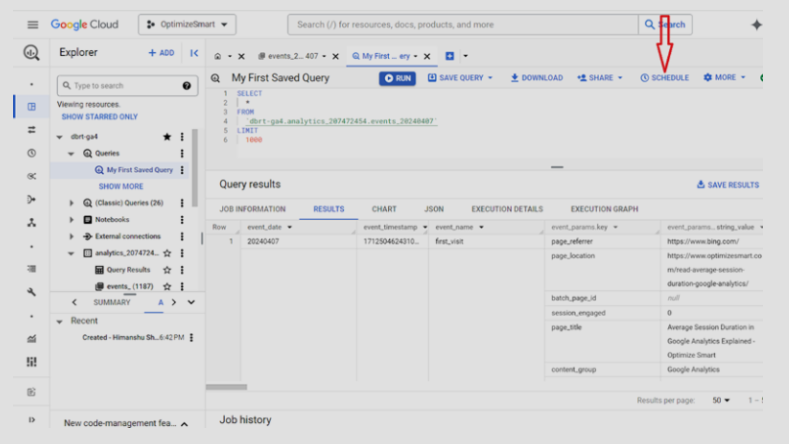Star the Query Results table
The height and width of the screenshot is (444, 789).
tap(167, 270)
